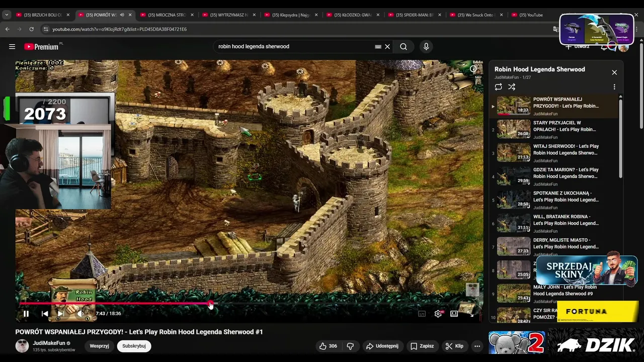644x362 pixels.
Task: Submit search with magnifier button
Action: [404, 46]
